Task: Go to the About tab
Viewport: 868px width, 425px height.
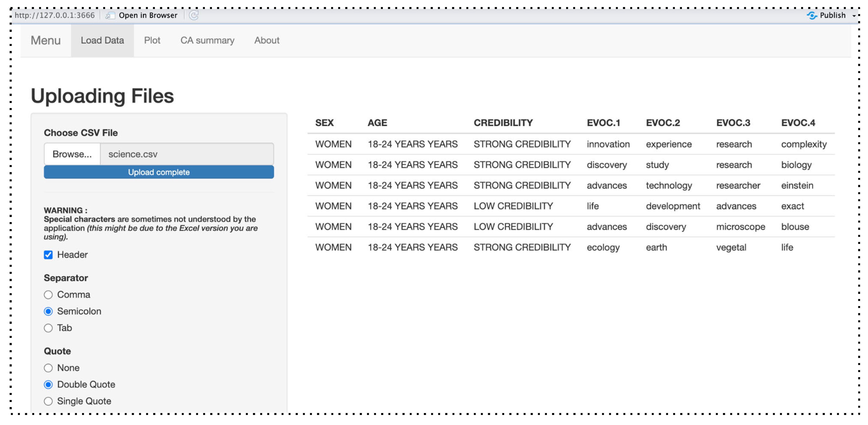Action: click(x=267, y=40)
